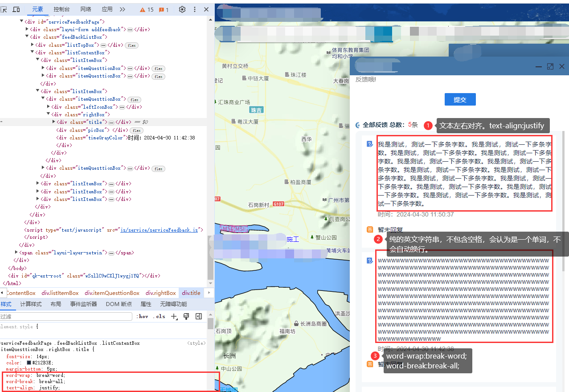This screenshot has height=392, width=569.
Task: Collapse the rightBox div node
Action: [48, 114]
